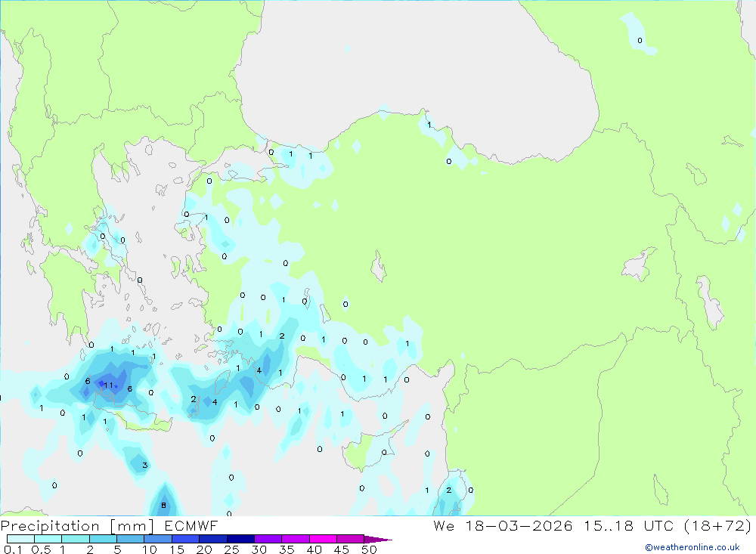The image size is (756, 554).
Task: Select the 5–10 mm legend swatch
Action: click(x=131, y=539)
